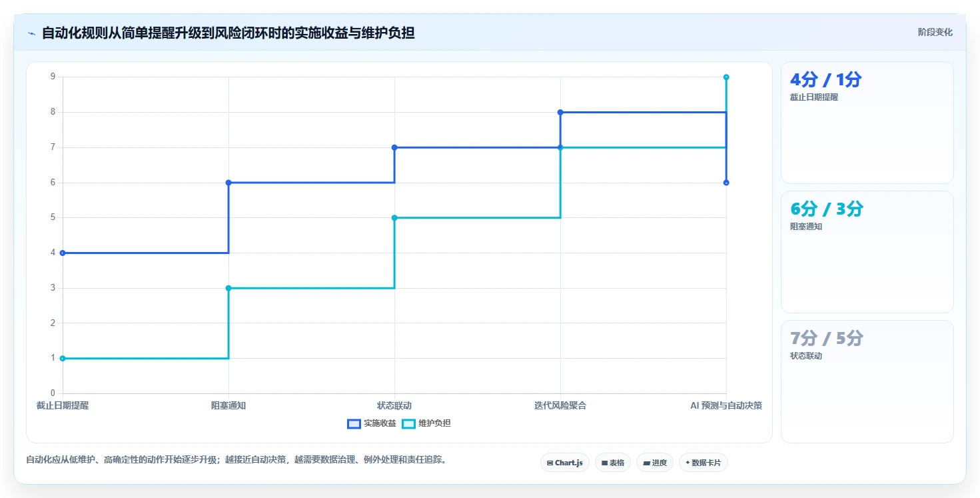Open the 6分 / 3分 阻塞通知 card
This screenshot has height=498, width=980.
click(x=867, y=252)
